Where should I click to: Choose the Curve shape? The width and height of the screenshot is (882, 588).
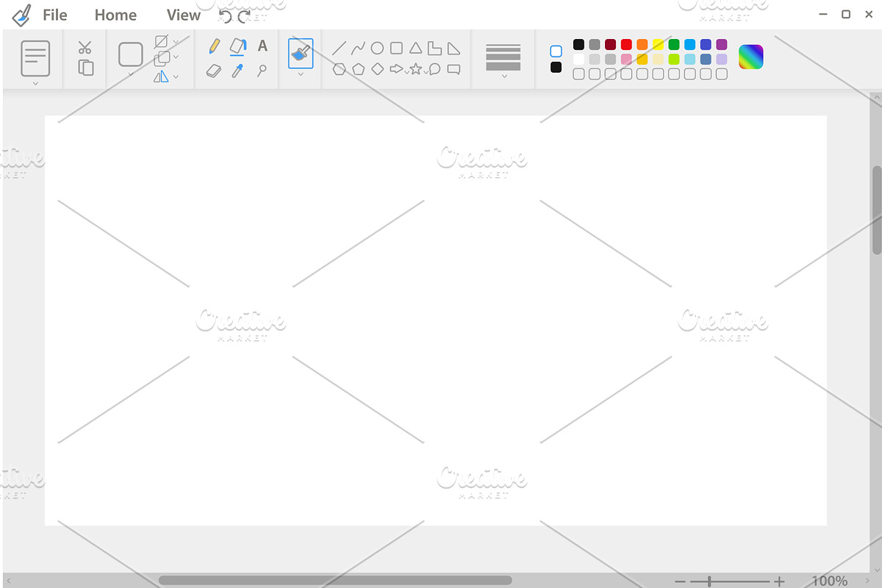358,49
